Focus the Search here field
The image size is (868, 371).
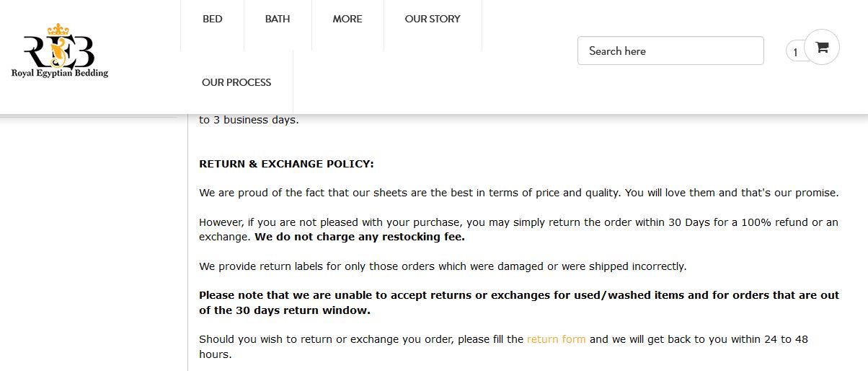coord(670,51)
